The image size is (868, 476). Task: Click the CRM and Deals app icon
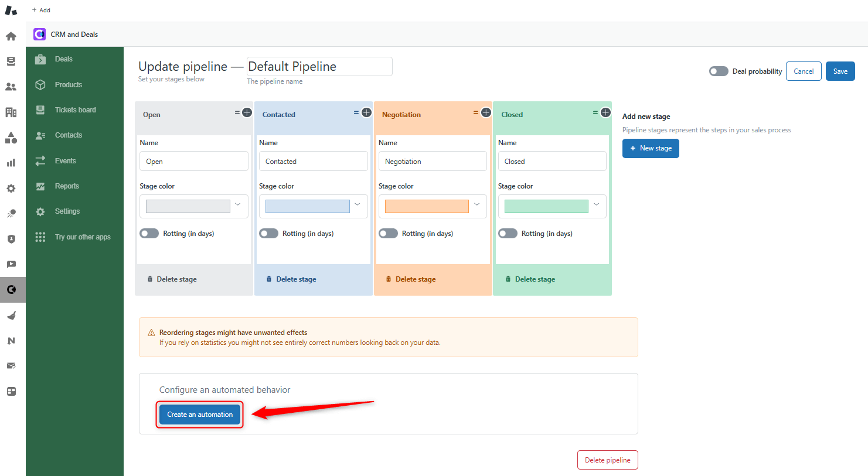(39, 34)
